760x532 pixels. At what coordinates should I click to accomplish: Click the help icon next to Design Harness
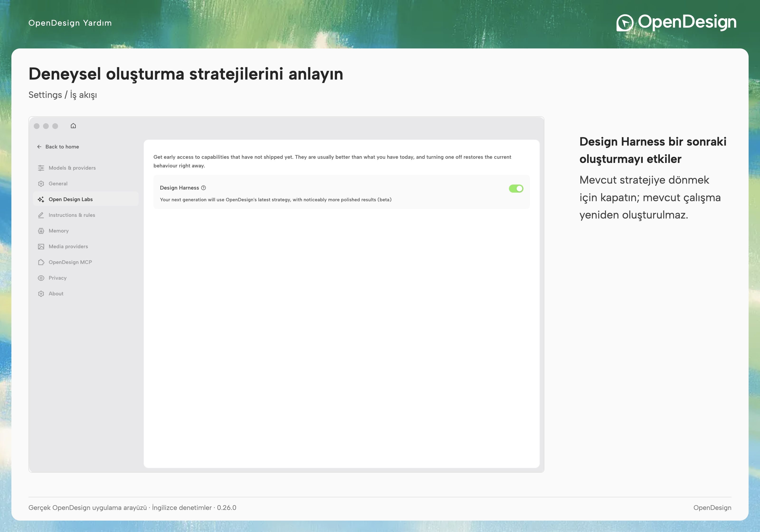pyautogui.click(x=204, y=188)
